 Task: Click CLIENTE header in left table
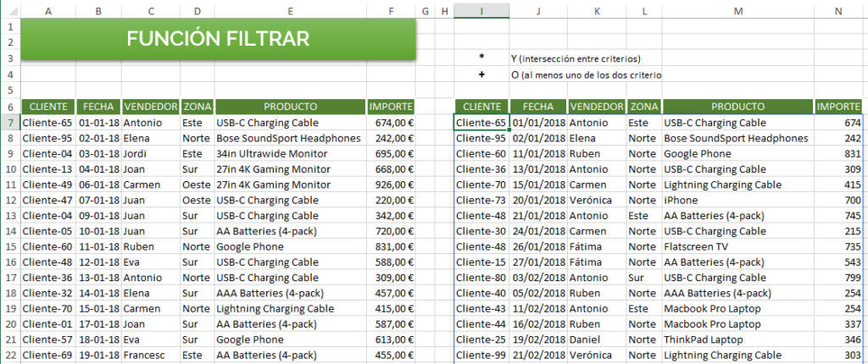coord(48,107)
